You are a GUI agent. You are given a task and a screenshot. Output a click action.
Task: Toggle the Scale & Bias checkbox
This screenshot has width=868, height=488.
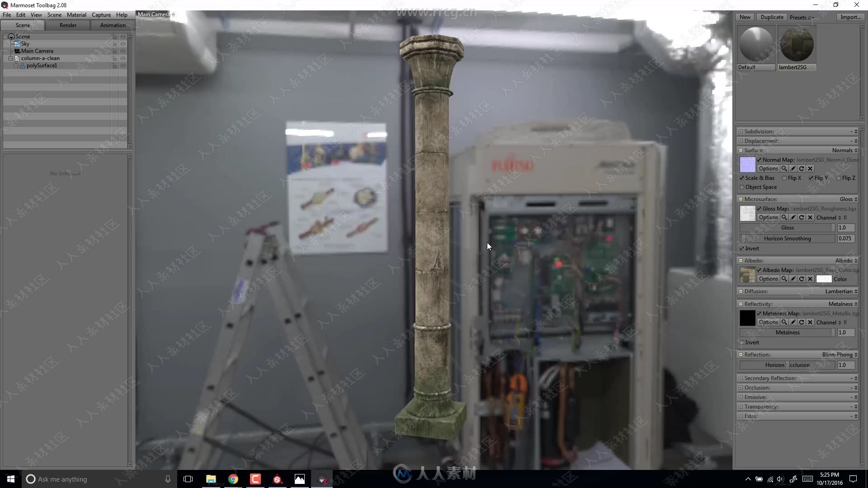[x=742, y=178]
